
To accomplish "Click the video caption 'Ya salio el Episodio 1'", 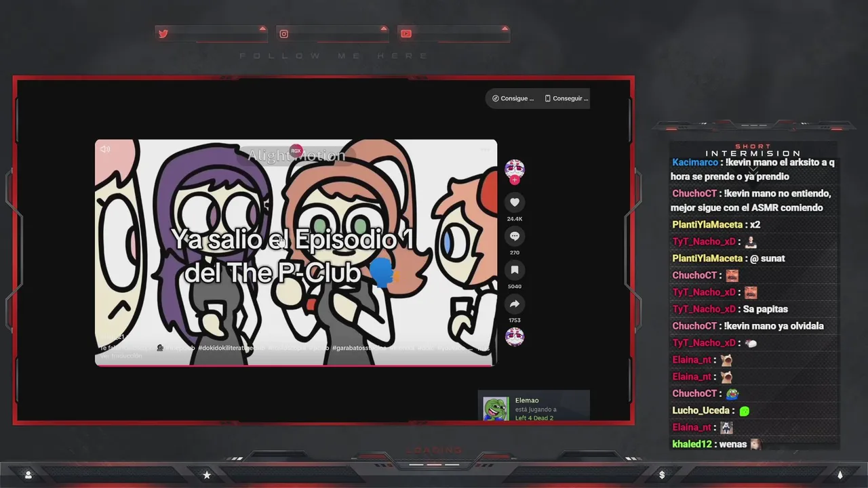I will 293,256.
